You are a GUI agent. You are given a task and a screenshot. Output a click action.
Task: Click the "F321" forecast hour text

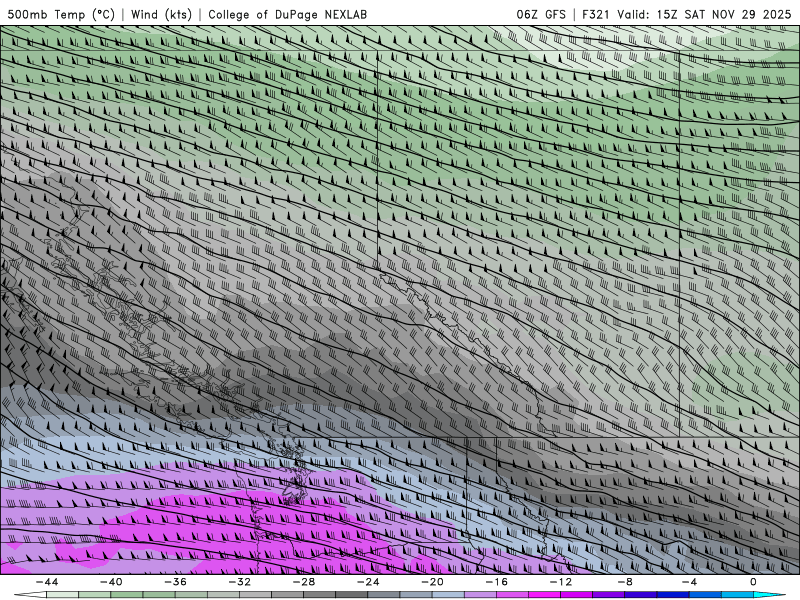tap(595, 14)
